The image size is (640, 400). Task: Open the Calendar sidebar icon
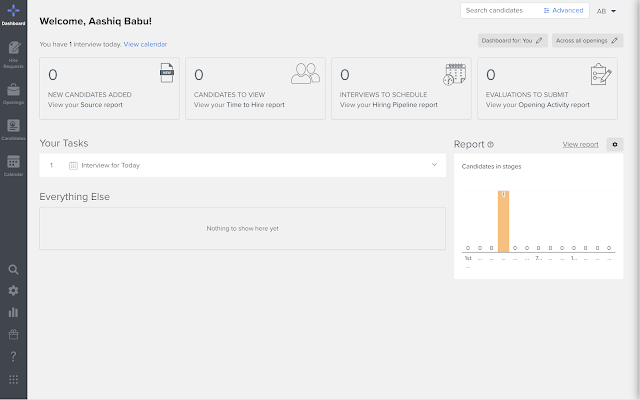click(13, 165)
